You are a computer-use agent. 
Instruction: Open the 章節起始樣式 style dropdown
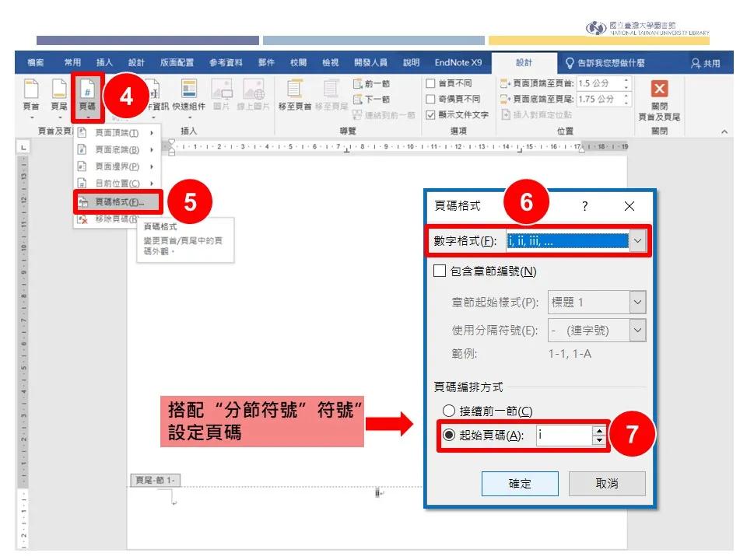click(x=640, y=301)
